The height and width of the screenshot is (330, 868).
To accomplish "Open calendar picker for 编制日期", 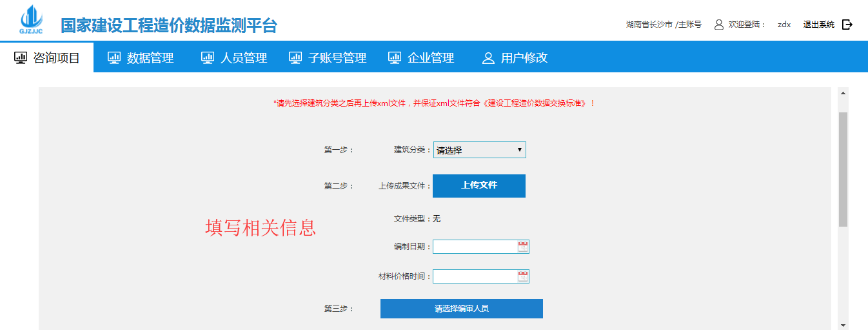I will (x=523, y=247).
